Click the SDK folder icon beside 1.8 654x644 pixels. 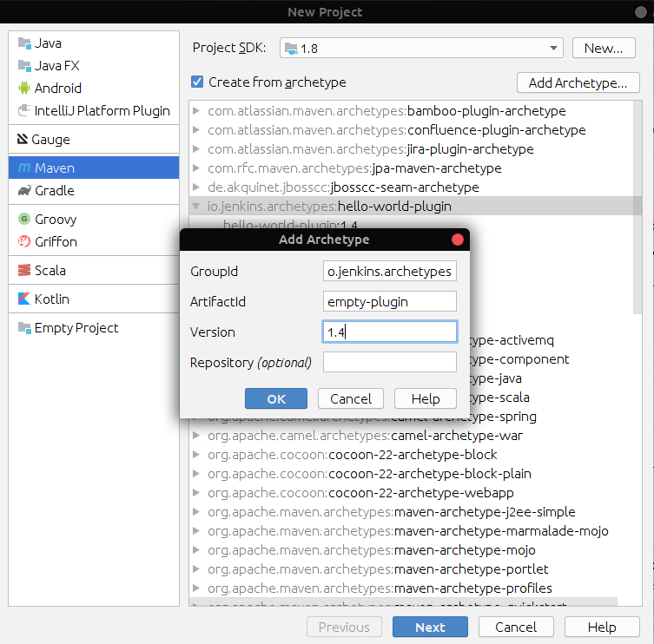pyautogui.click(x=291, y=49)
